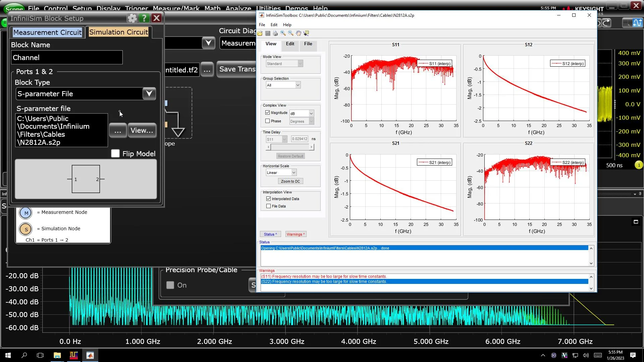Toggle the Flip Model checkbox

tap(115, 154)
